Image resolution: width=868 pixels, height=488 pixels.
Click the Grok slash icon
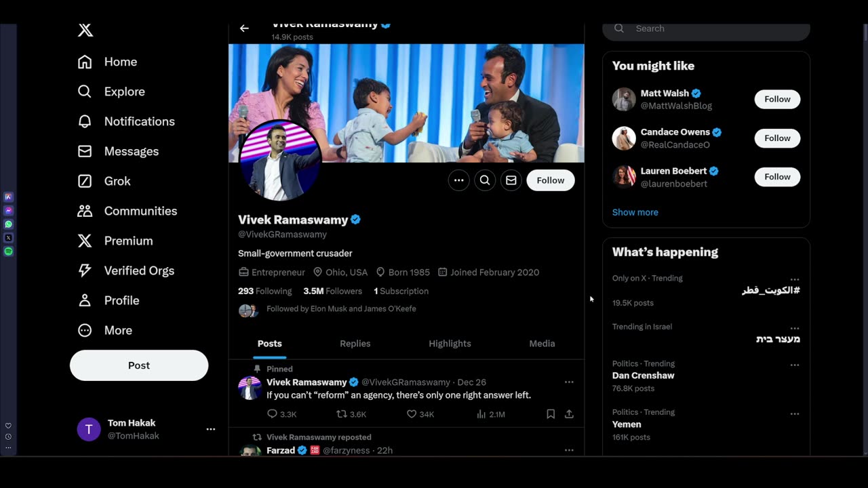pos(85,181)
